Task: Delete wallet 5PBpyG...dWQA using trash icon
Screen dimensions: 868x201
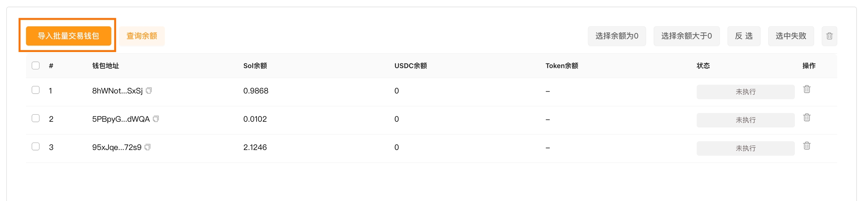Action: [807, 118]
